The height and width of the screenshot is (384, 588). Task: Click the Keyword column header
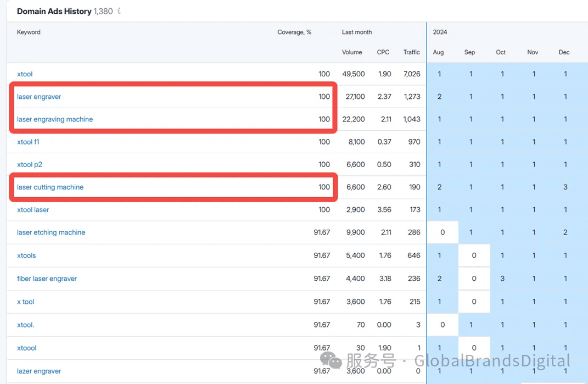click(x=29, y=32)
